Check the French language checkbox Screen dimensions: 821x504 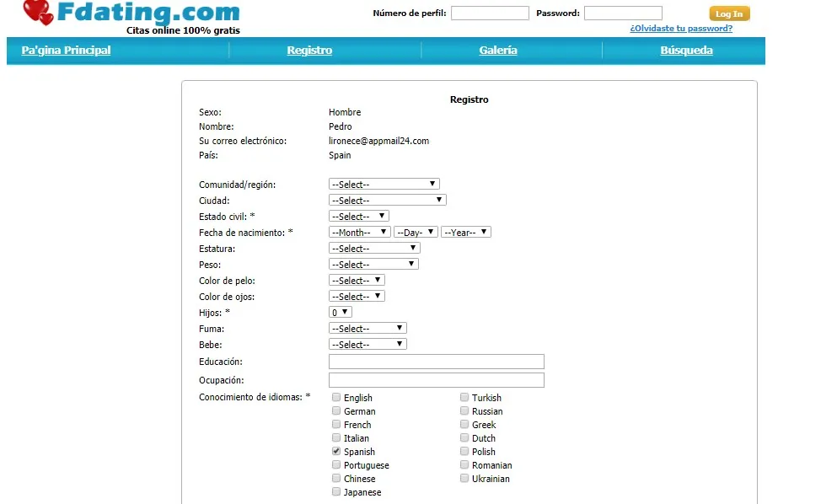(336, 424)
